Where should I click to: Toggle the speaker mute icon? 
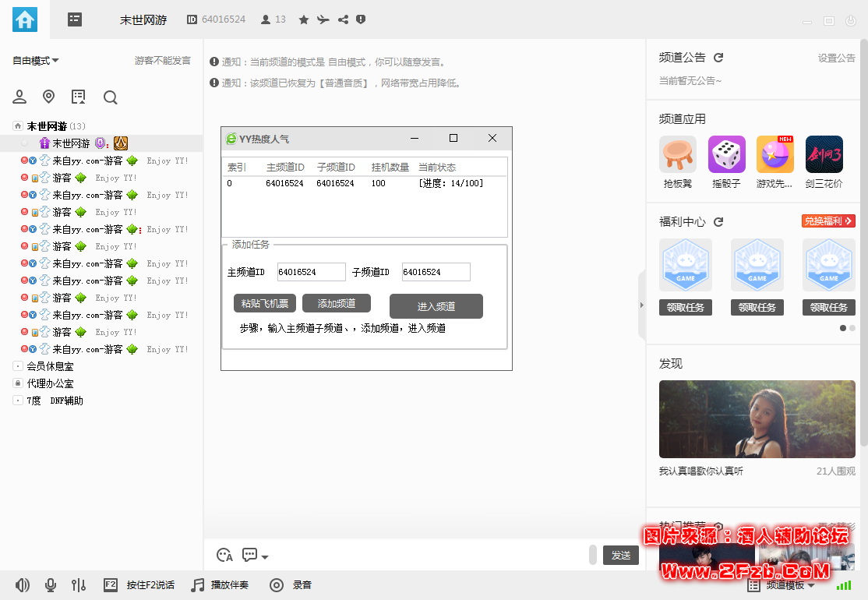click(23, 585)
